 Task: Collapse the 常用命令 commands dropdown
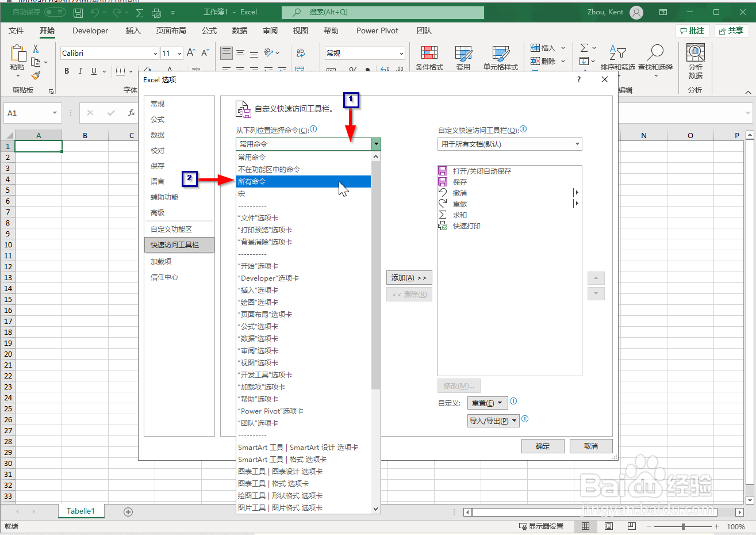click(x=376, y=144)
